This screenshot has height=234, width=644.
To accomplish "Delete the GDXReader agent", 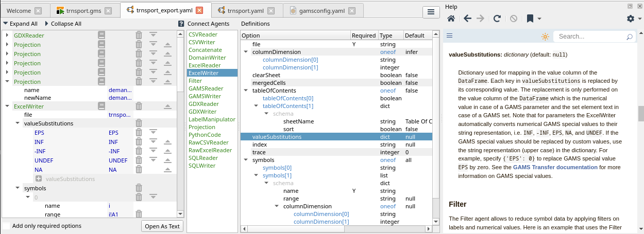I will [139, 35].
